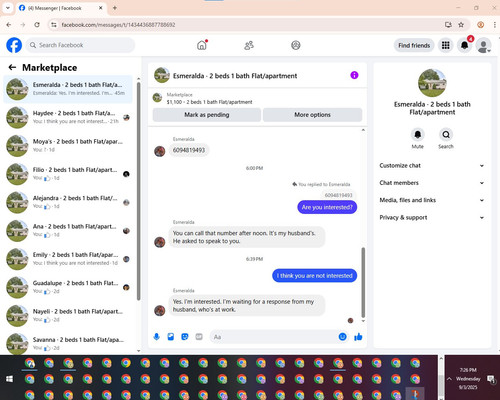This screenshot has width=500, height=400.
Task: Open Guadalupe conversation in list
Action: 68,287
